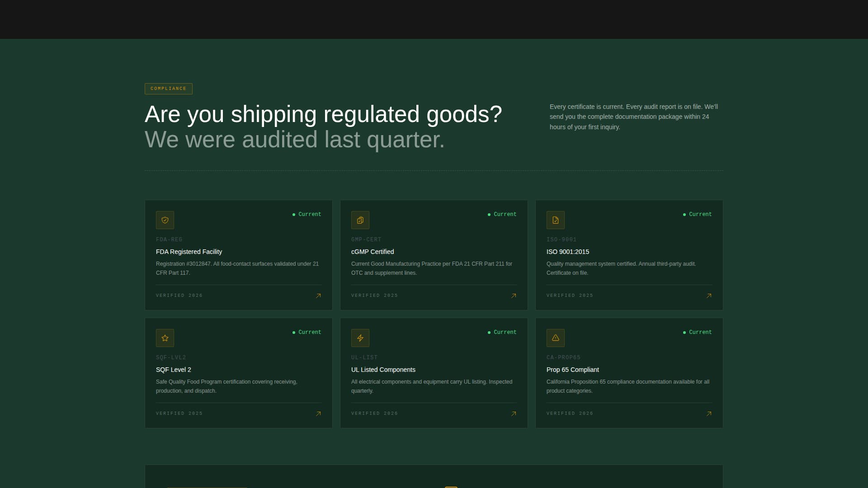Viewport: 868px width, 488px height.
Task: Click the warning triangle icon on Prop 65 card
Action: pos(555,338)
